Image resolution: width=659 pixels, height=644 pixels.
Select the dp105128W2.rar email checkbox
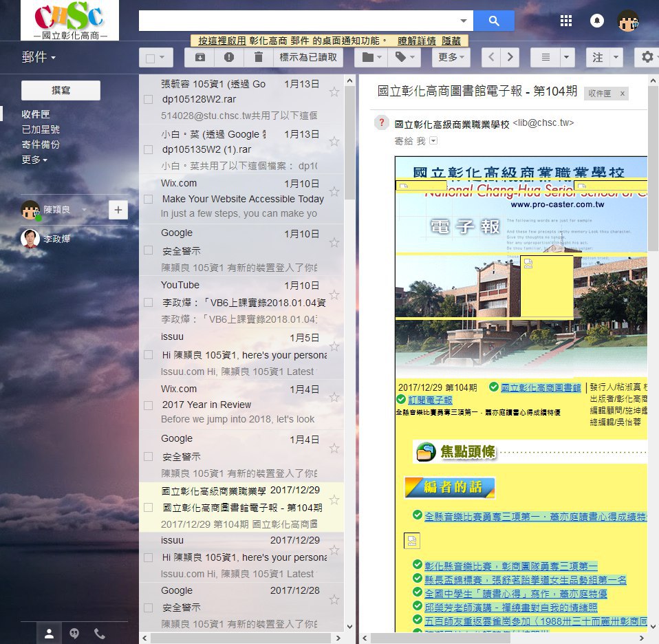click(x=148, y=99)
